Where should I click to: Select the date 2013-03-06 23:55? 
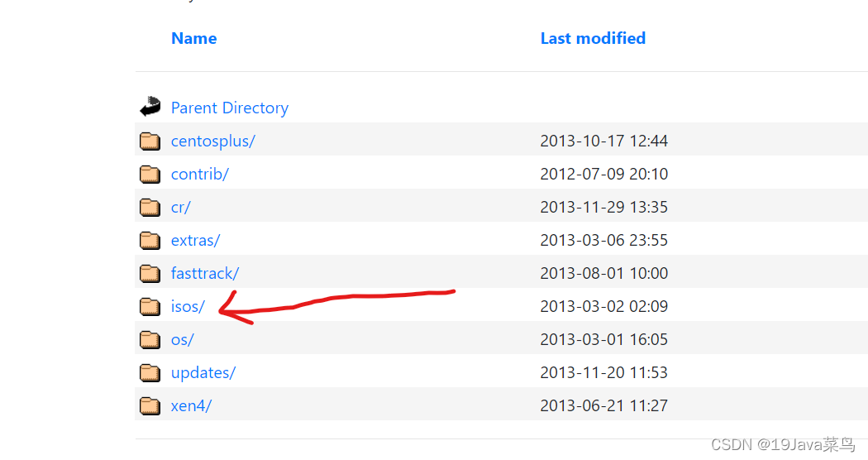(604, 240)
